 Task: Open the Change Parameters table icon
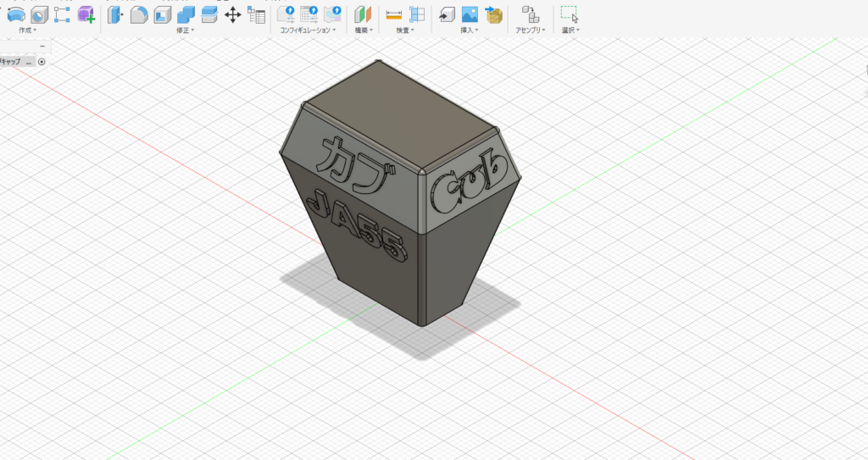click(256, 15)
